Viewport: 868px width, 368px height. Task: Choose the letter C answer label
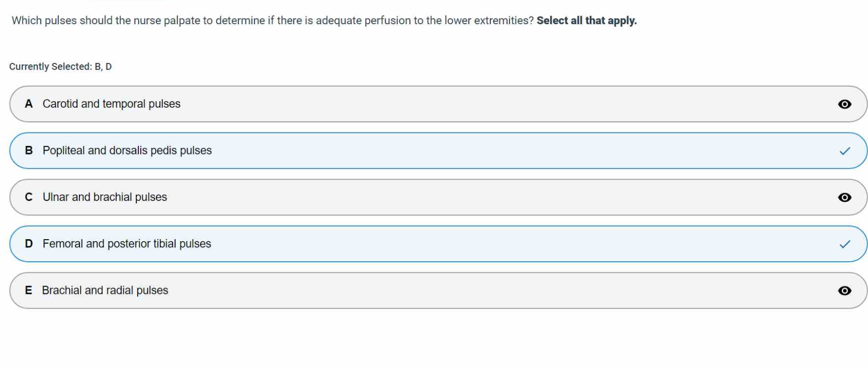(29, 197)
